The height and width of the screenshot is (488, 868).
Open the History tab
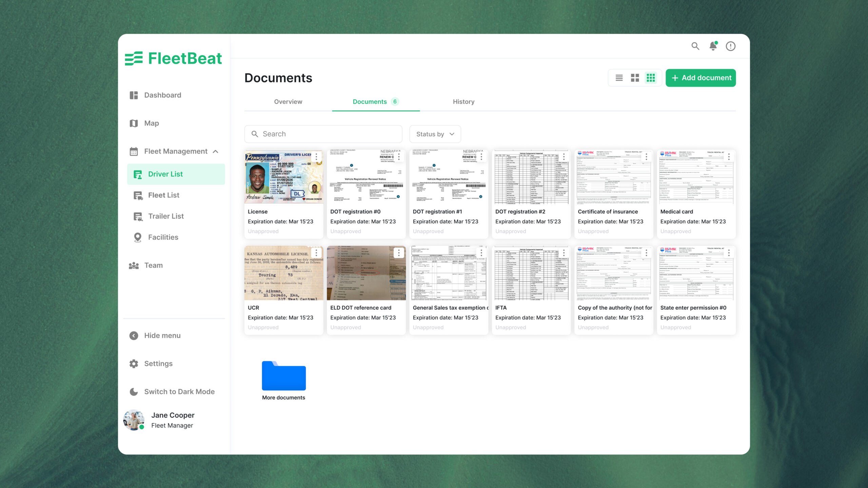pyautogui.click(x=463, y=102)
